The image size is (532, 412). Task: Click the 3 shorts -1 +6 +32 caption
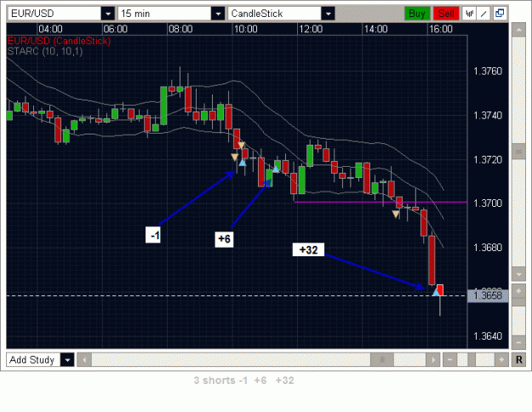pos(244,381)
